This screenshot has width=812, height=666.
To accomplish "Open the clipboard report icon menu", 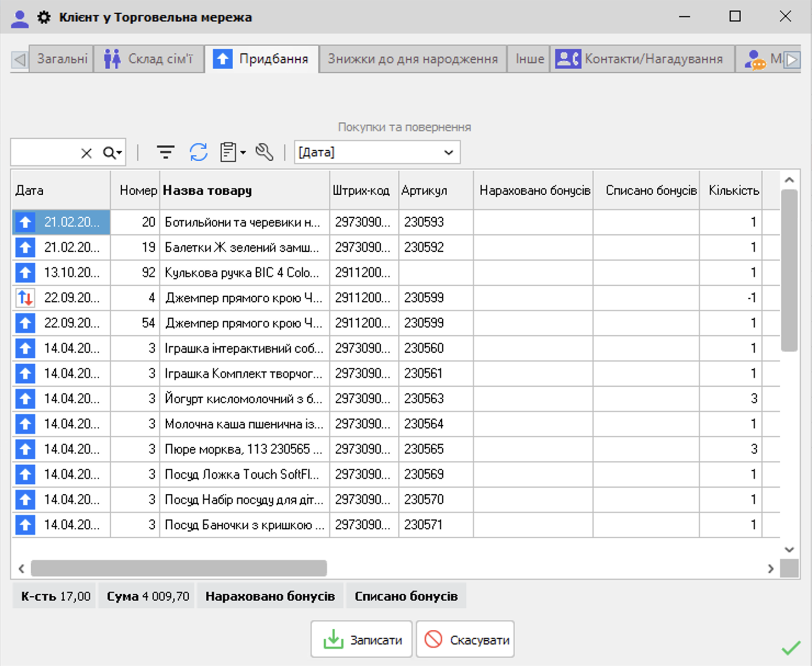I will (232, 152).
